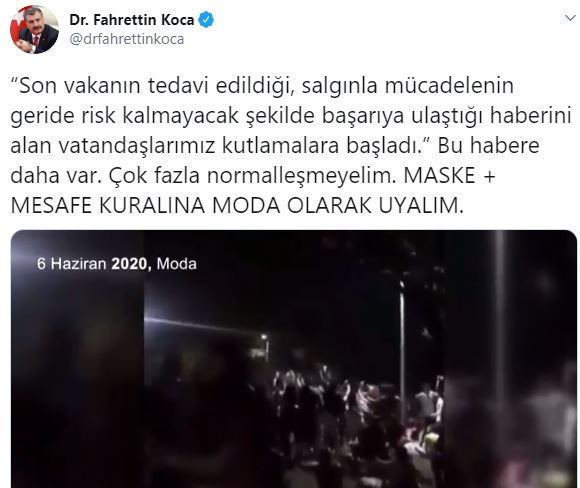The width and height of the screenshot is (580, 488).
Task: Click the Son vakanın tedavi edildiği line
Action: (x=262, y=86)
